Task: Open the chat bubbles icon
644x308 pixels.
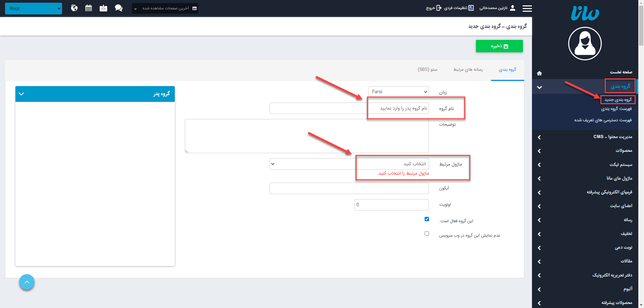Action: 118,8
